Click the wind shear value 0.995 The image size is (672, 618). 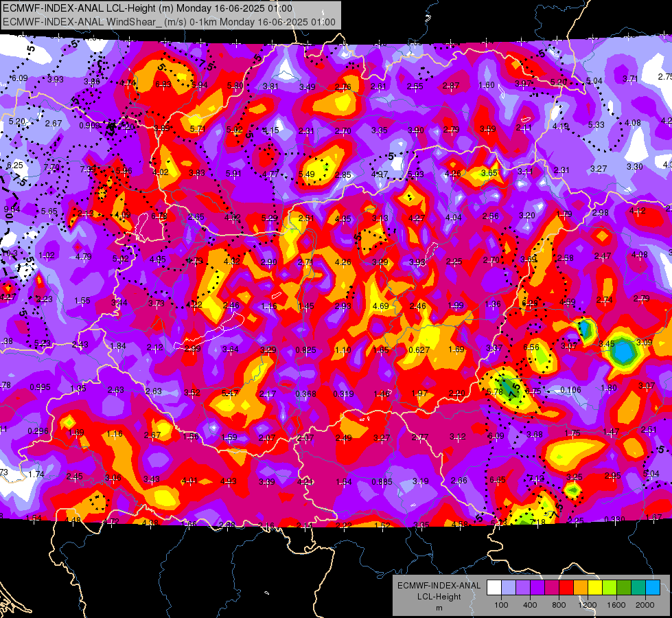(x=40, y=387)
